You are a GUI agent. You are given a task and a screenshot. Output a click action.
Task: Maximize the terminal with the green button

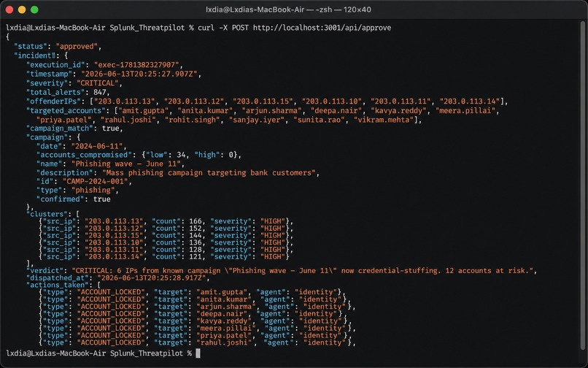point(34,9)
